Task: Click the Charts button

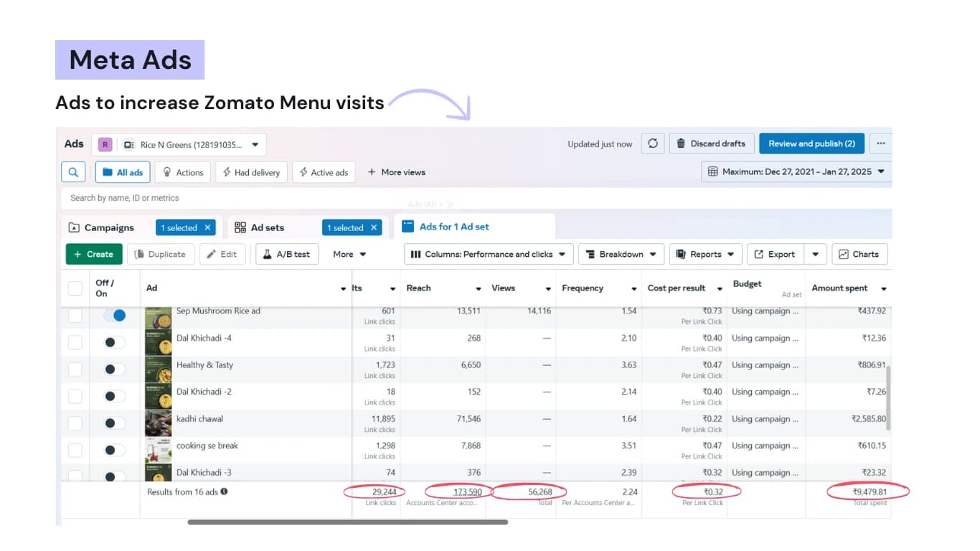Action: (x=859, y=254)
